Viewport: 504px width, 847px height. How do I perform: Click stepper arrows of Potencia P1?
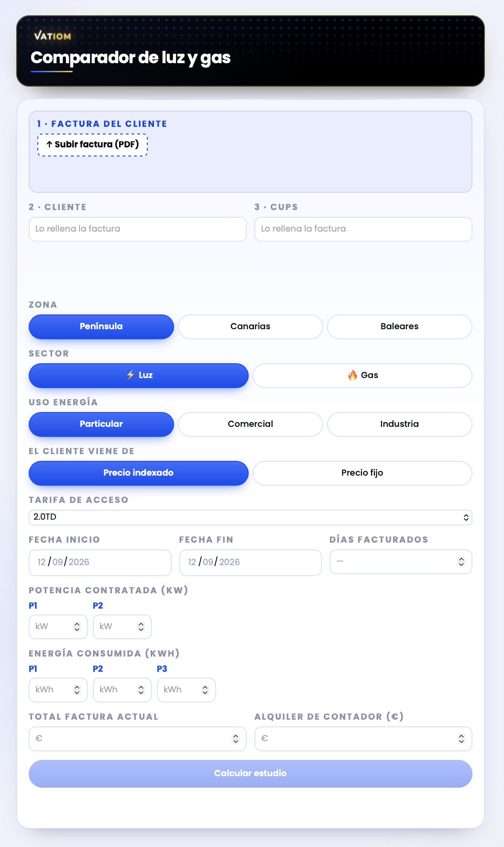(x=77, y=627)
